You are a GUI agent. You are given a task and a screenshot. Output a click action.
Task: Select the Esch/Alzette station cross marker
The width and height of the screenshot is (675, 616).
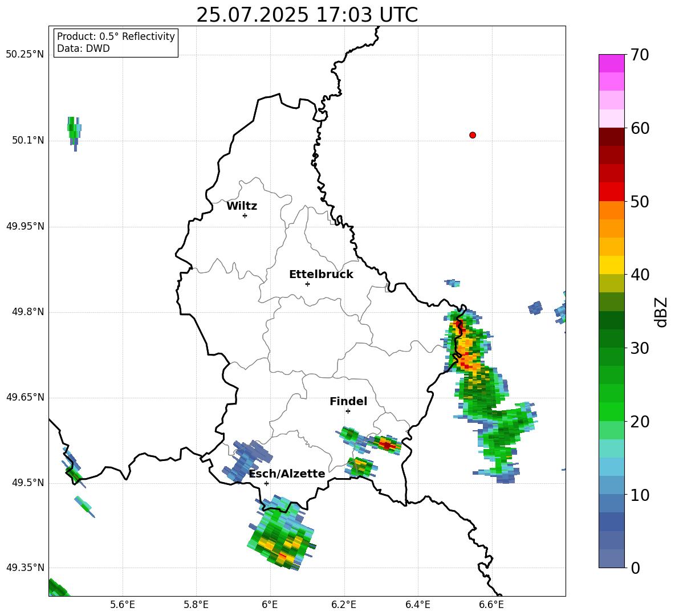[x=266, y=483]
